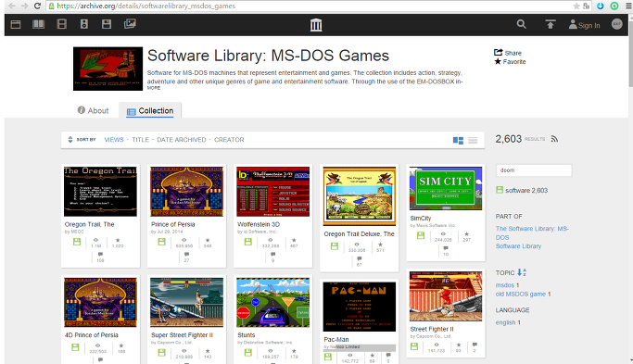Share this collection
Screen dimensions: 633x364
point(508,53)
